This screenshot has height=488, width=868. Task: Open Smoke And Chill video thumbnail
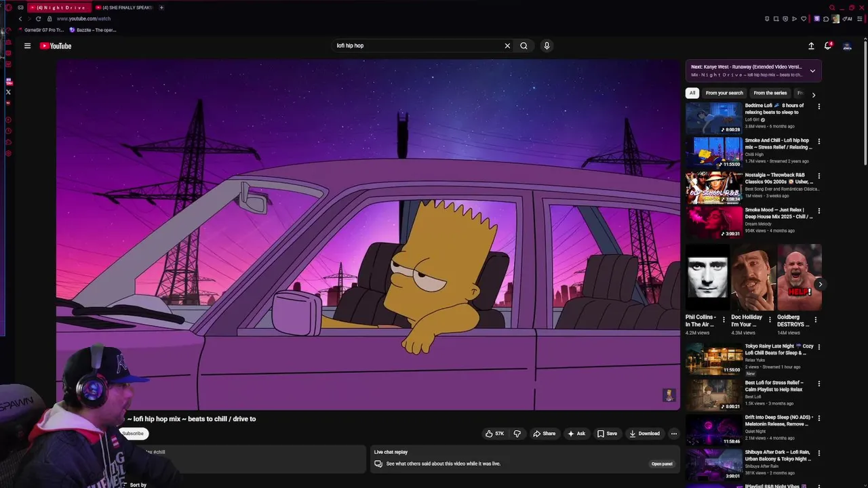[x=714, y=152]
